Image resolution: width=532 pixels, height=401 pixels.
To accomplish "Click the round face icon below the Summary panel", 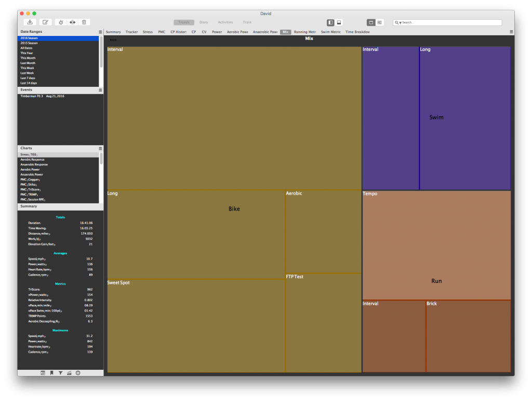I will pos(78,373).
